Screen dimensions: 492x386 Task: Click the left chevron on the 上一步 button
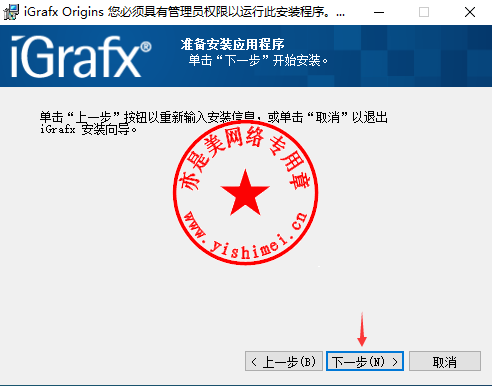tap(254, 362)
